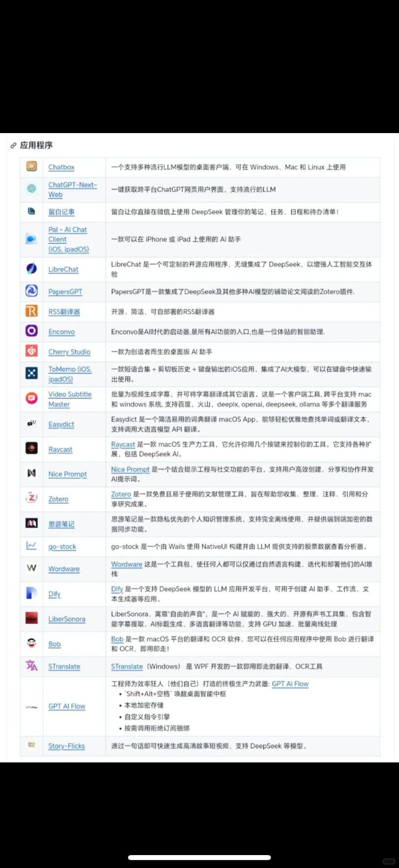Click the Nice Prompt icon
The height and width of the screenshot is (868, 399).
31,473
